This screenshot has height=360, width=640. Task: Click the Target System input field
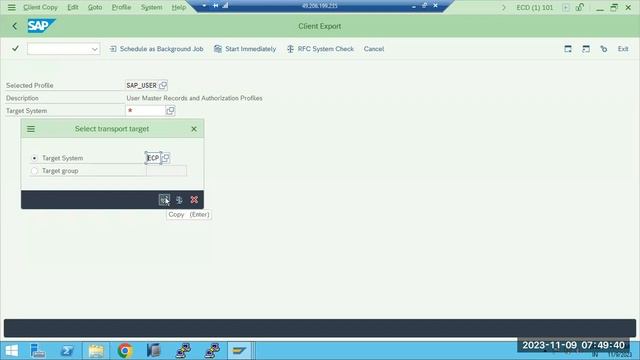(x=145, y=111)
